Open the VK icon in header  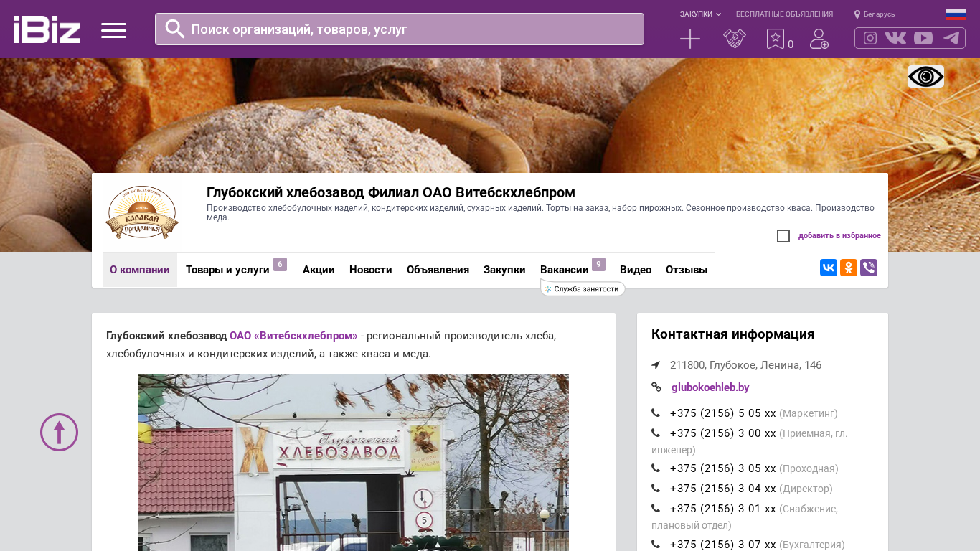(895, 38)
